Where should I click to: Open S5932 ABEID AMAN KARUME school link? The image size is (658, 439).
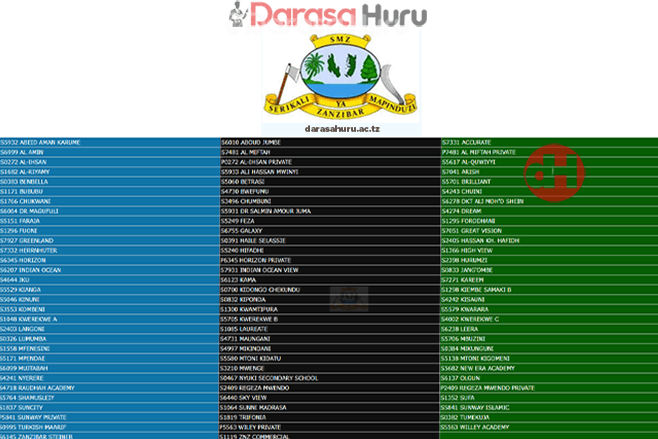tap(40, 143)
